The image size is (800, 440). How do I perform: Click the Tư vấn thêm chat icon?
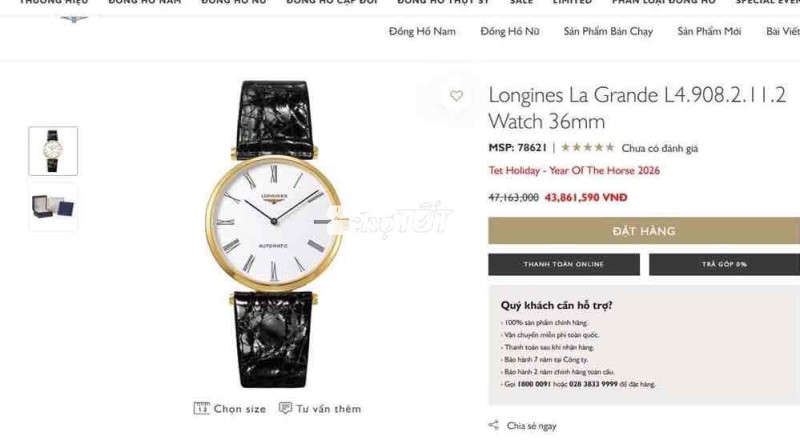[x=285, y=408]
